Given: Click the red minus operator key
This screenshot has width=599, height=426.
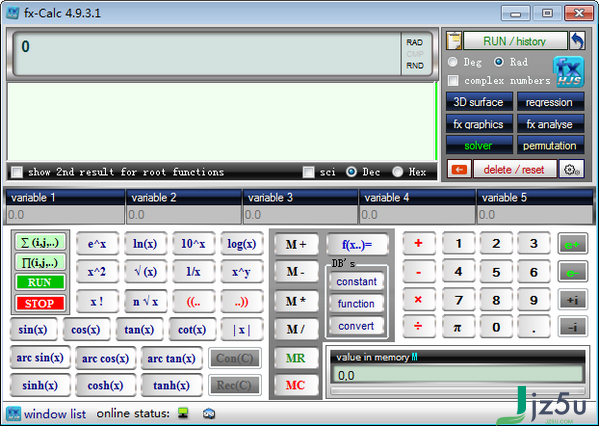Looking at the screenshot, I should tap(418, 272).
